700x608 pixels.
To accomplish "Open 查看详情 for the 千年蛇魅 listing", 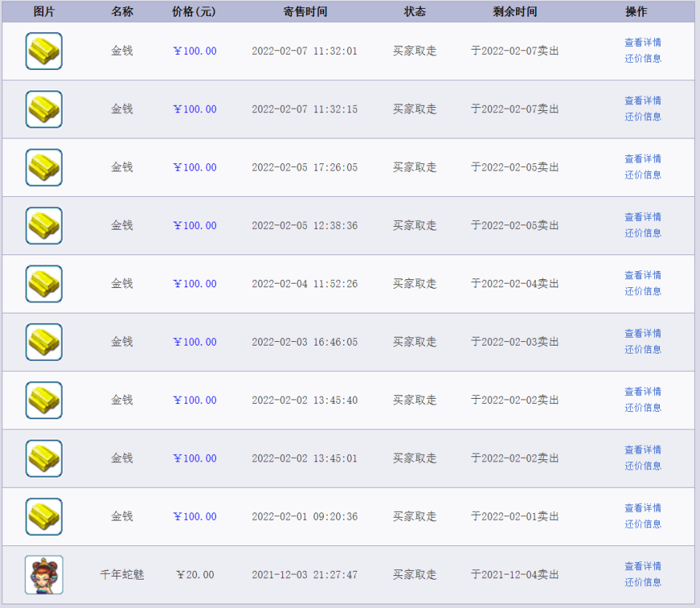I will point(643,566).
